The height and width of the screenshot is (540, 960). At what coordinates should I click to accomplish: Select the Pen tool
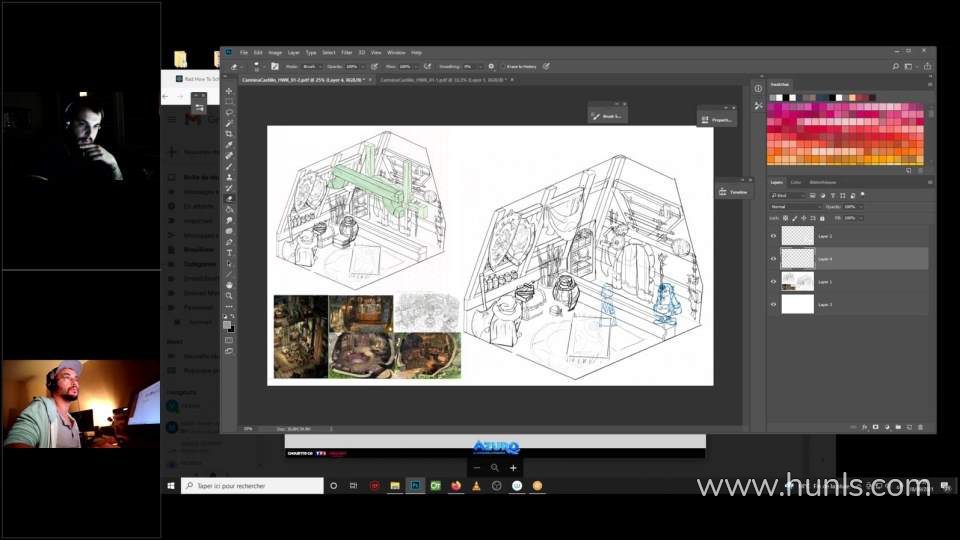(x=229, y=242)
